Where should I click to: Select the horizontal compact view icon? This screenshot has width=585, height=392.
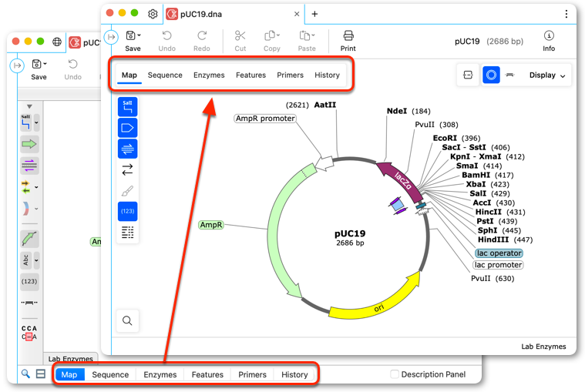click(x=510, y=75)
